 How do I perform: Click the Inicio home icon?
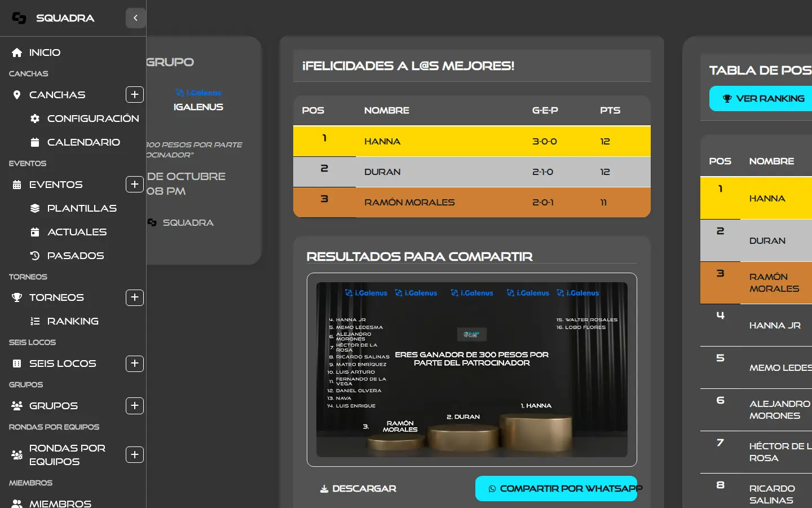coord(17,52)
